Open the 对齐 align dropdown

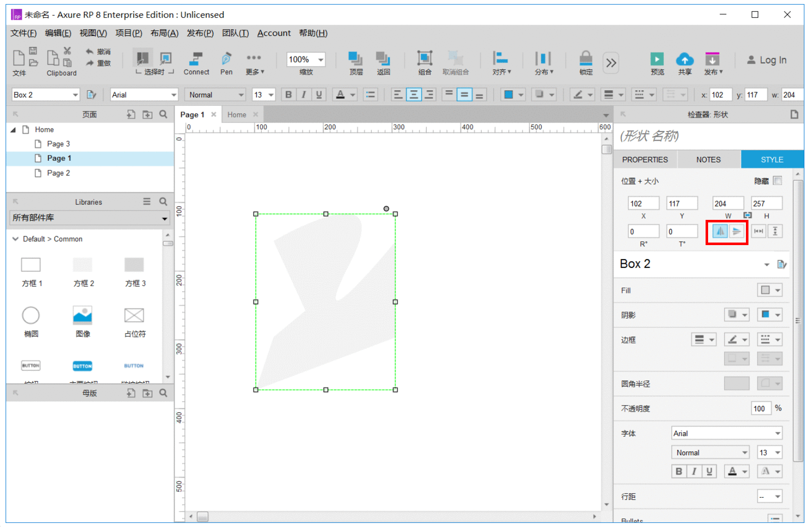pos(501,64)
